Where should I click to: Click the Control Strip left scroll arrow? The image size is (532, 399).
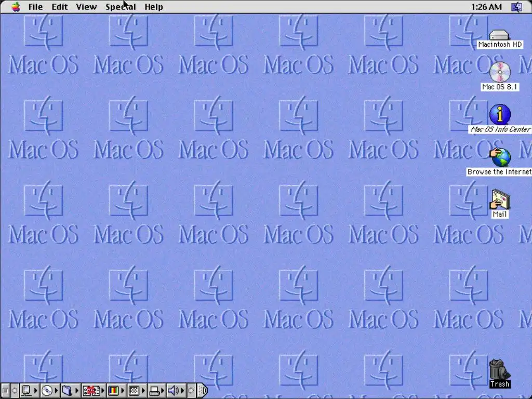[15, 391]
